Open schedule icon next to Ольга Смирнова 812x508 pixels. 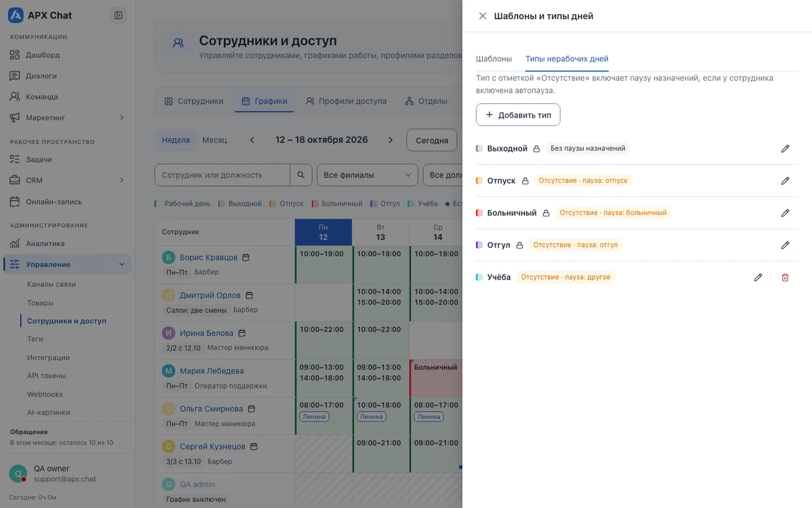click(252, 409)
